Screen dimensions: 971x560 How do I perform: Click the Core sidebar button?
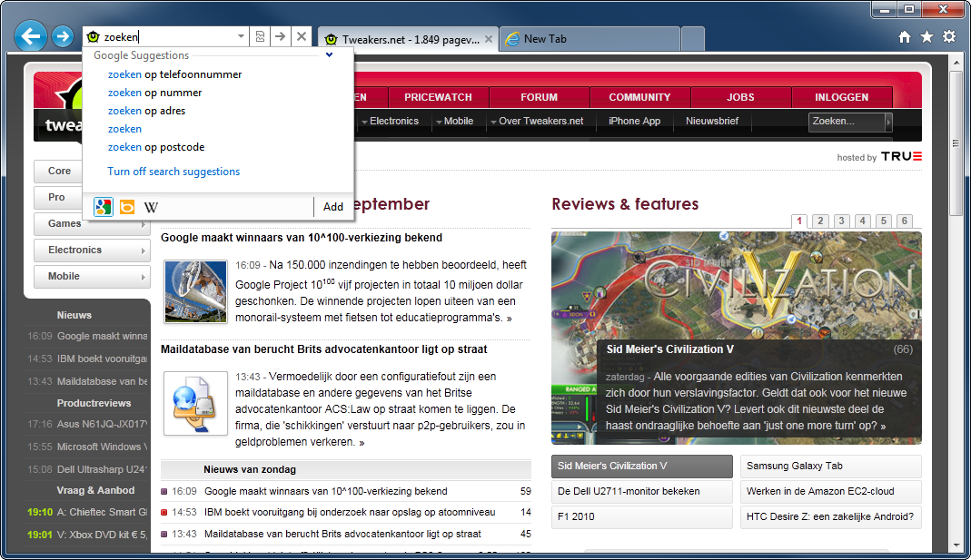(x=59, y=171)
